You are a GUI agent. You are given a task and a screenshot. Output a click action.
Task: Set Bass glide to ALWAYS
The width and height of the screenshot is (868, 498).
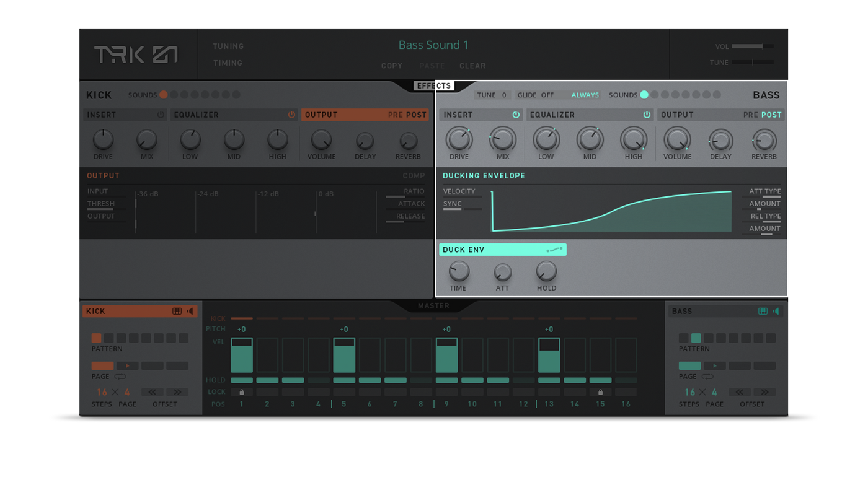click(x=585, y=95)
